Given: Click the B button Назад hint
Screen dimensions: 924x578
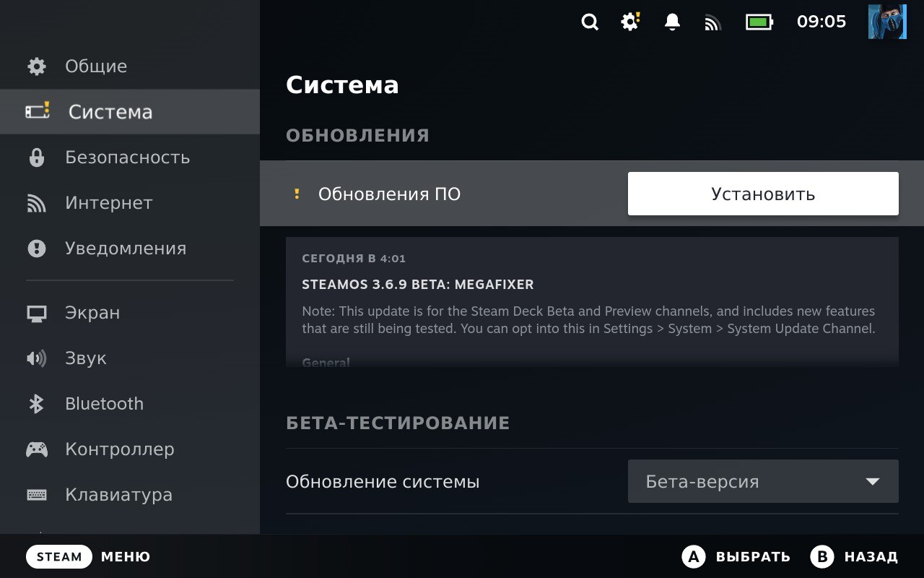Looking at the screenshot, I should 854,556.
